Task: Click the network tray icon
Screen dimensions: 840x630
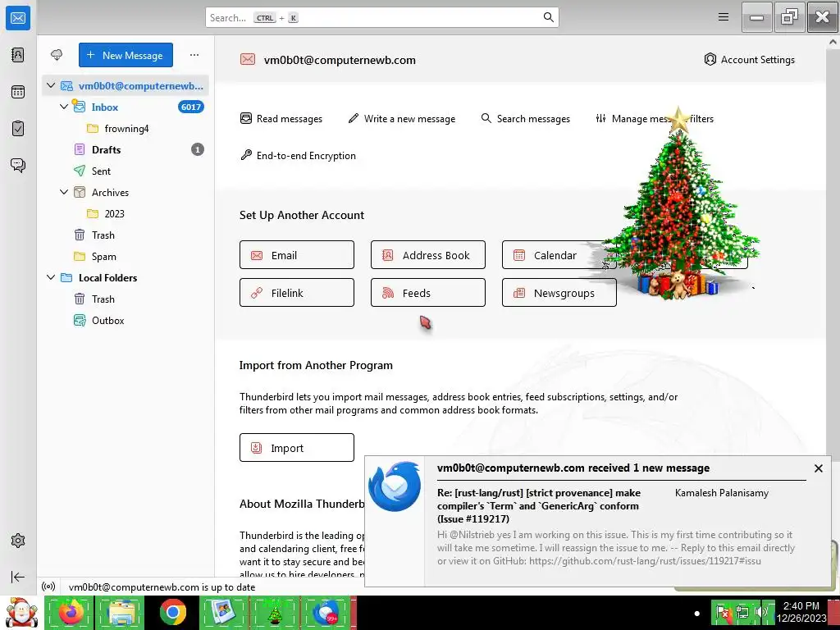Action: pyautogui.click(x=742, y=612)
